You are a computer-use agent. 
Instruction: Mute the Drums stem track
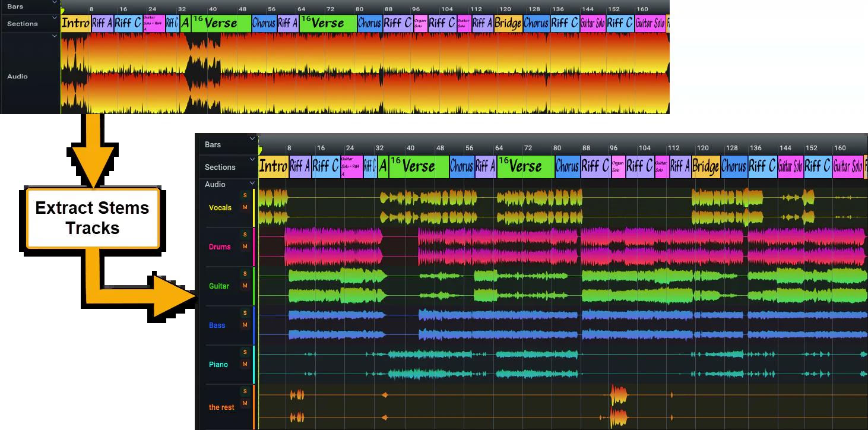click(245, 246)
